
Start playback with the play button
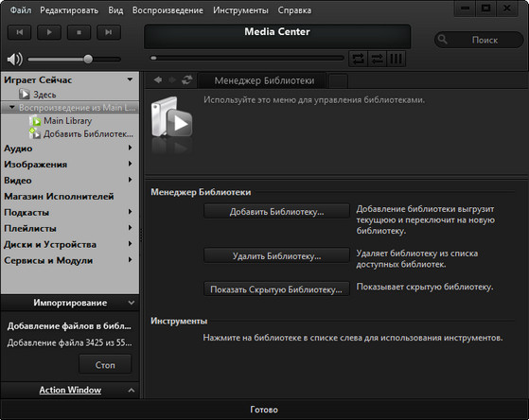(x=49, y=32)
